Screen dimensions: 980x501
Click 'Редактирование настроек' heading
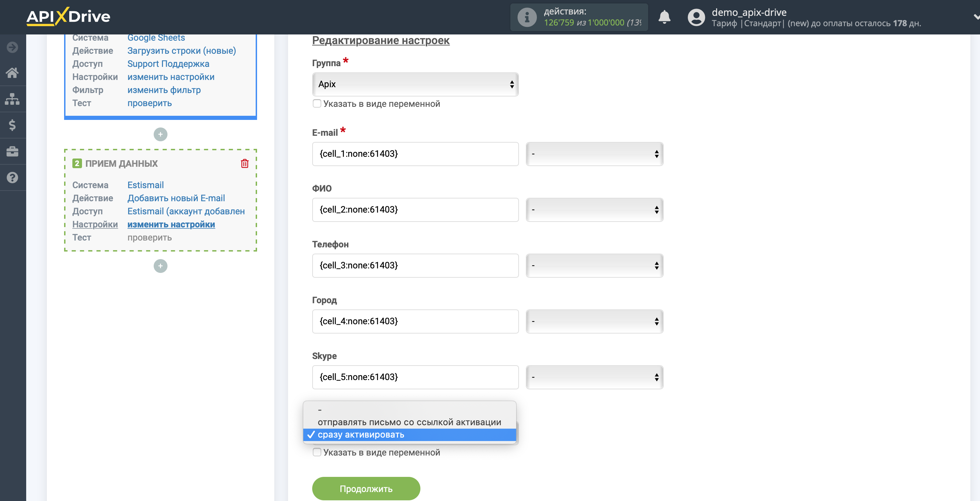(381, 40)
